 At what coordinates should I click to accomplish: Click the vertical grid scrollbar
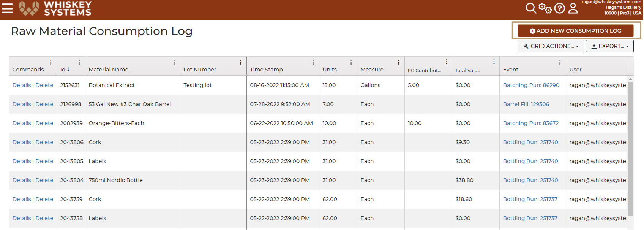click(630, 148)
